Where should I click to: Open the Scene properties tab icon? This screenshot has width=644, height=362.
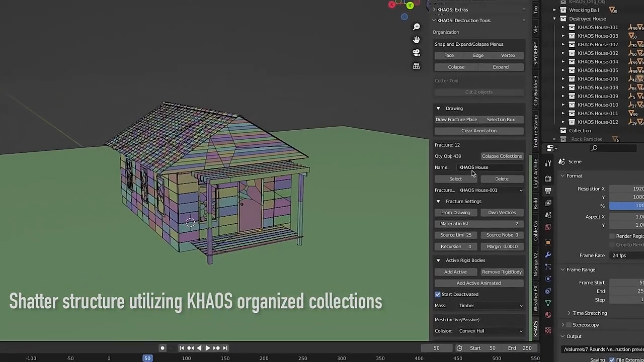pos(548,215)
